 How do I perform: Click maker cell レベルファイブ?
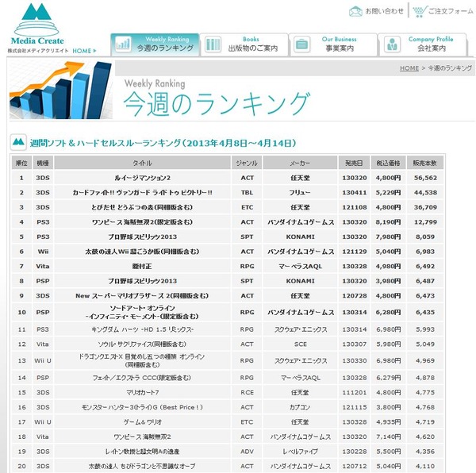(300, 452)
